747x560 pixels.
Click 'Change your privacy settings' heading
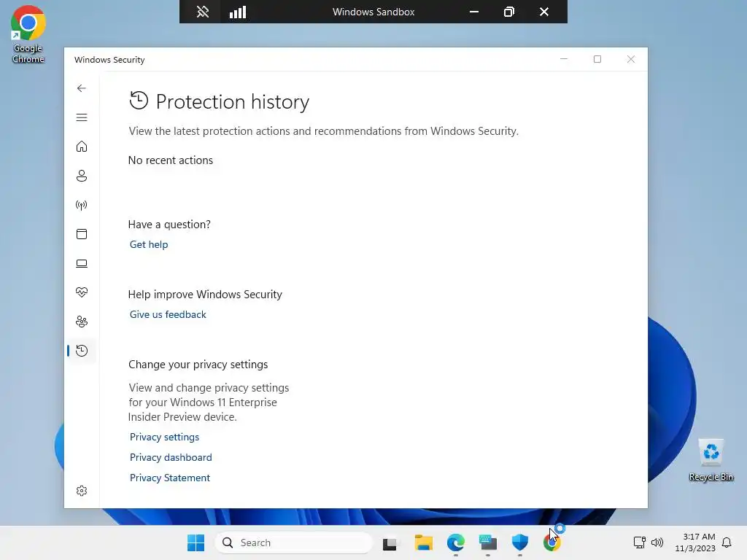tap(198, 365)
